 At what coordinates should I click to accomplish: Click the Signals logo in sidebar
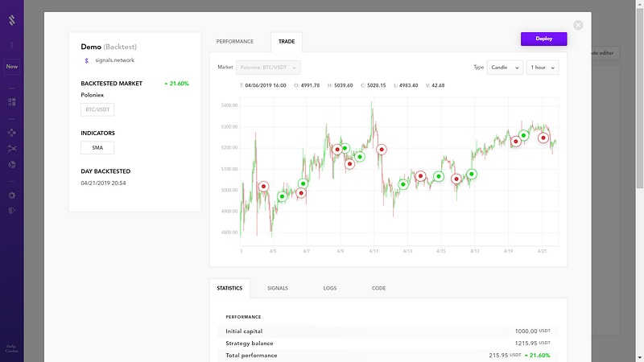(12, 20)
